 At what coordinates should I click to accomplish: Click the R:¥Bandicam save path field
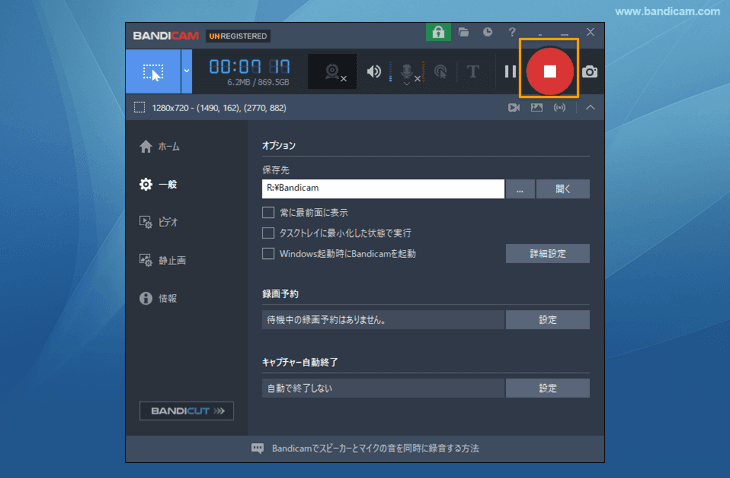383,189
